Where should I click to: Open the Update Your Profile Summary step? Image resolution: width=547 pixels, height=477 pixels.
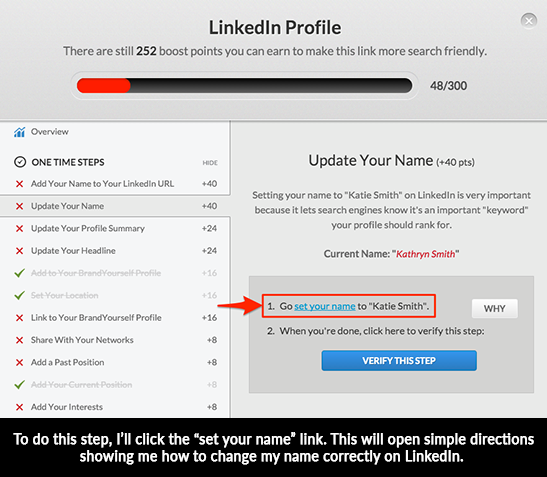pyautogui.click(x=115, y=229)
